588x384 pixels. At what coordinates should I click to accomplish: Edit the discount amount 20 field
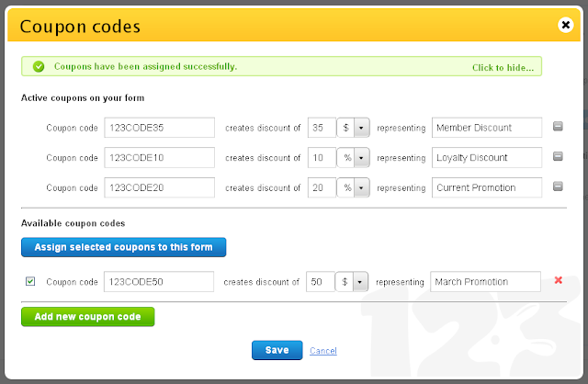pyautogui.click(x=322, y=187)
